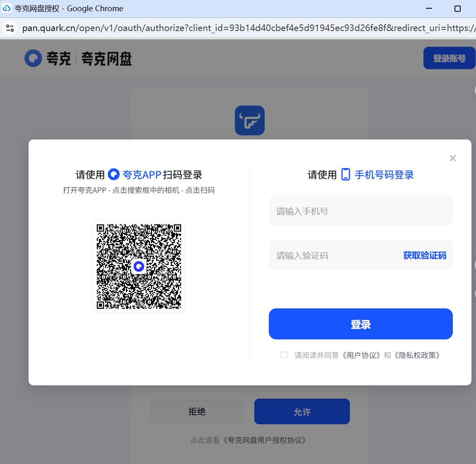The image size is (476, 464).
Task: Click the phone number input field
Action: [x=361, y=211]
